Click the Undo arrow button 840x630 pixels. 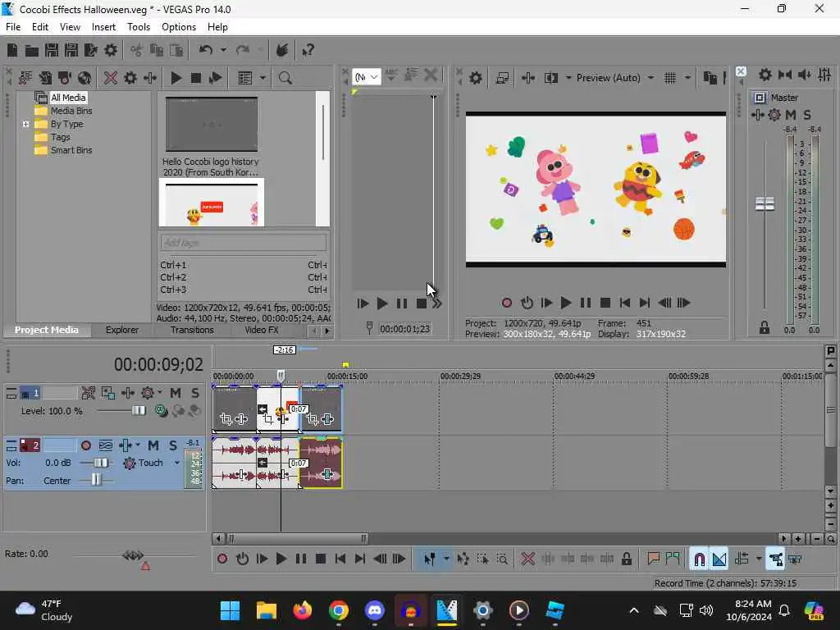click(x=206, y=50)
